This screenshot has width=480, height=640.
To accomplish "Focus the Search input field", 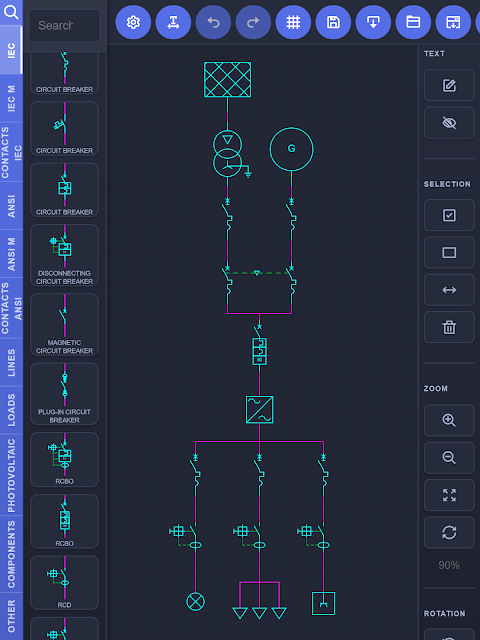I will pyautogui.click(x=64, y=26).
